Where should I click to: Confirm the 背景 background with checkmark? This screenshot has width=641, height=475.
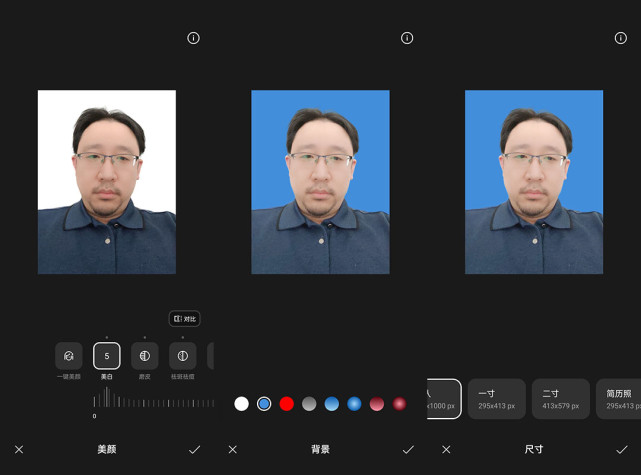click(x=408, y=450)
